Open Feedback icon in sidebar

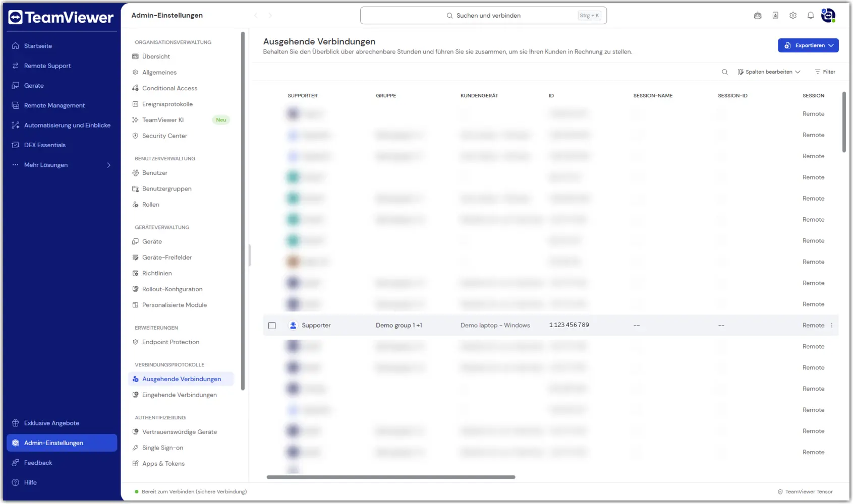pos(16,463)
